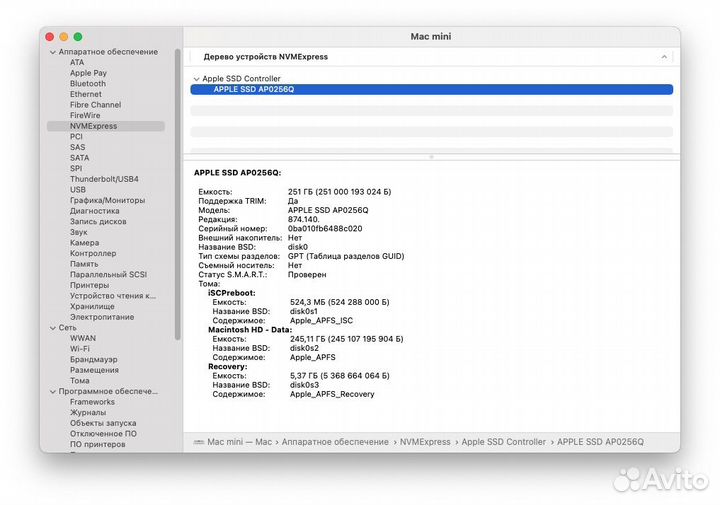Select Ethernet in the hardware list

[86, 94]
